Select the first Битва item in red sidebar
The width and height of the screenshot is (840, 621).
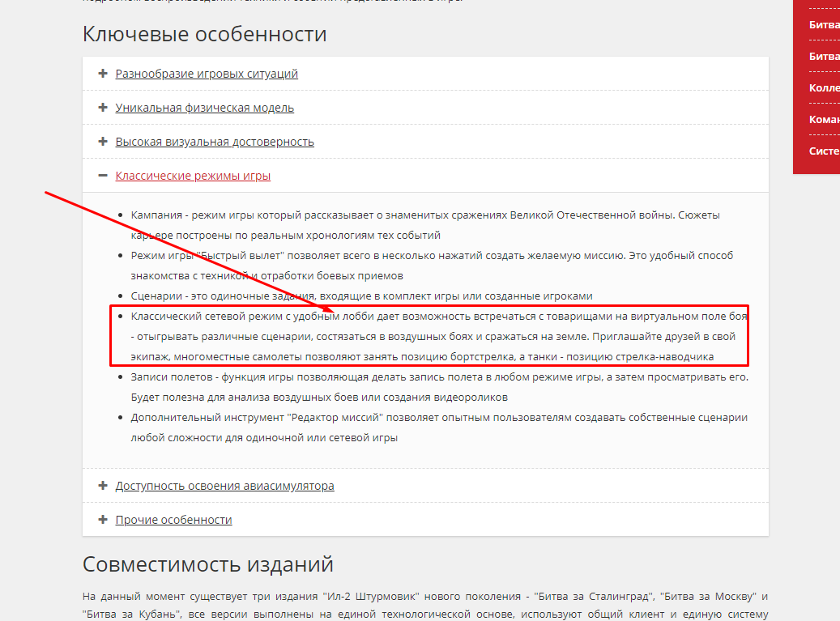pos(824,24)
